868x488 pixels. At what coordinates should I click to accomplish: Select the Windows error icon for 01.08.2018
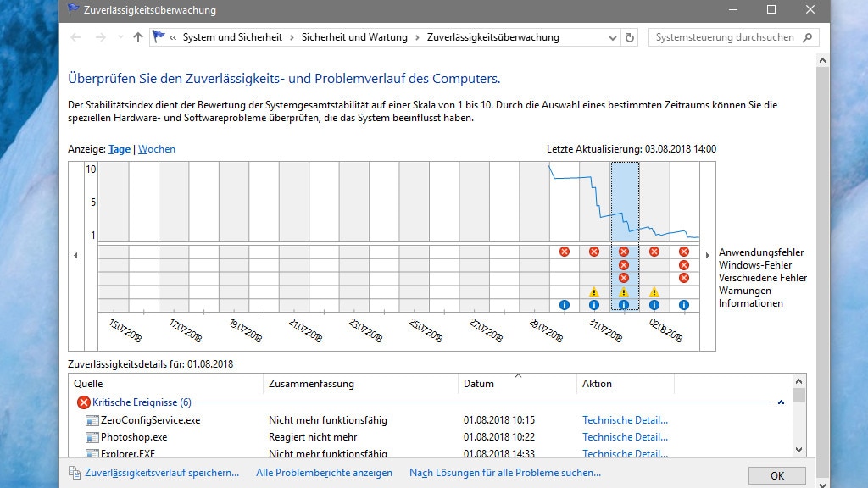point(624,265)
